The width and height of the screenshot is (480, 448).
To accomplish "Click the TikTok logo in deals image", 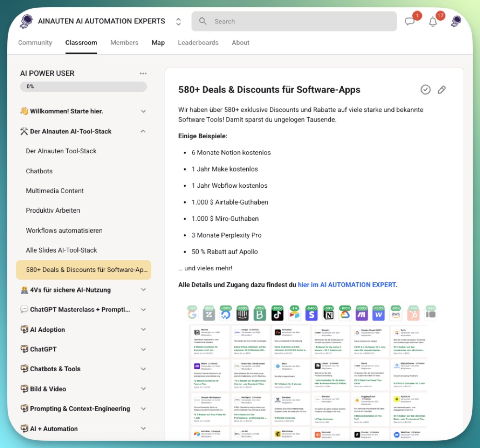I will click(277, 315).
